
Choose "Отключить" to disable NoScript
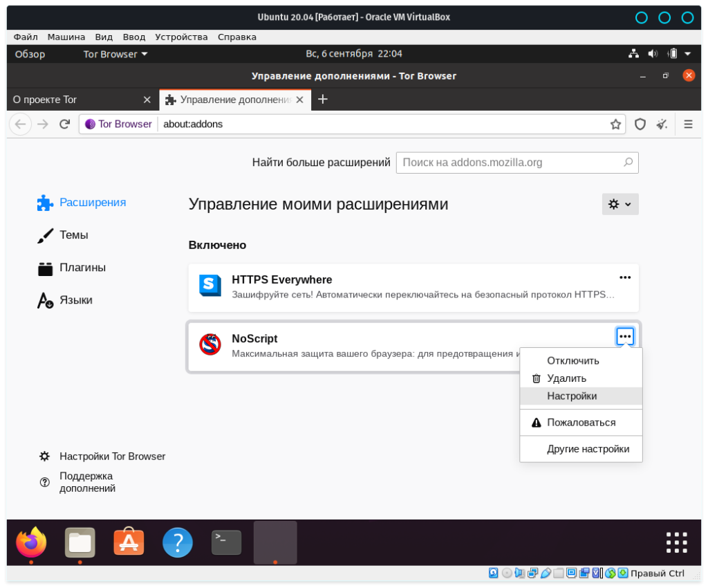(x=573, y=360)
